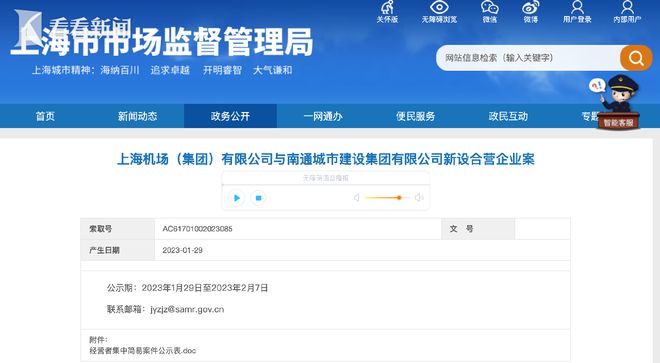Open the 关怀版 accessibility mode icon
This screenshot has width=660, height=363.
[387, 12]
